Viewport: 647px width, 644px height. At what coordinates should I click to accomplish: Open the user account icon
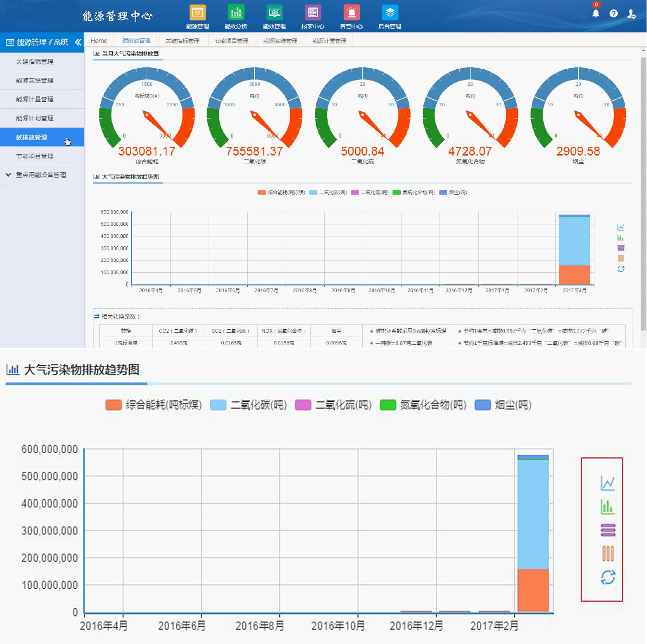631,14
